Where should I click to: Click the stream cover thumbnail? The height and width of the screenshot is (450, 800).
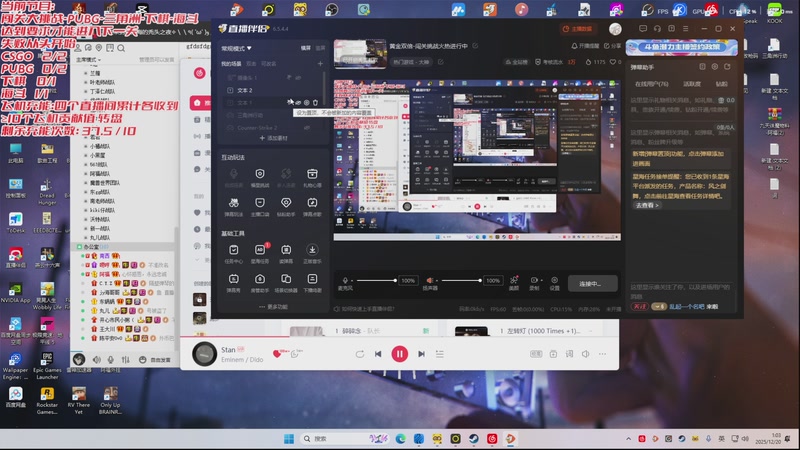(360, 54)
